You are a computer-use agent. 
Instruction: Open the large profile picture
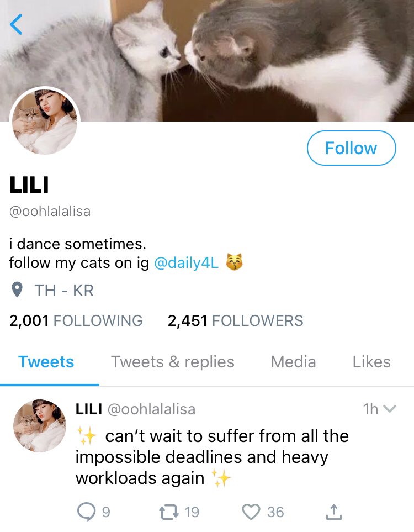(x=45, y=122)
